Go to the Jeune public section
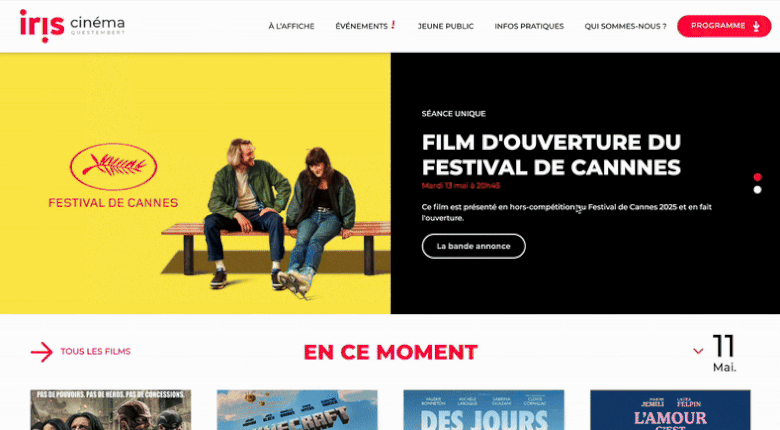The width and height of the screenshot is (780, 430). pos(446,26)
